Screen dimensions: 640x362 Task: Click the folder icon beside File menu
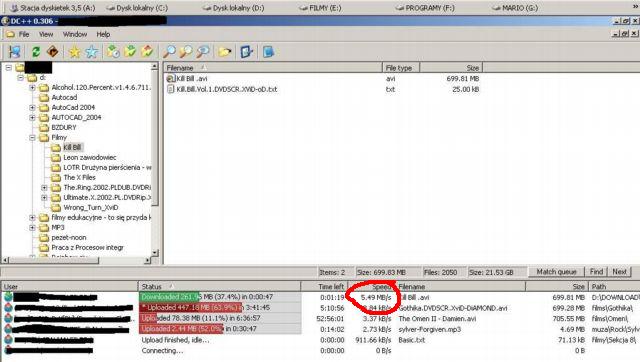[x=10, y=34]
